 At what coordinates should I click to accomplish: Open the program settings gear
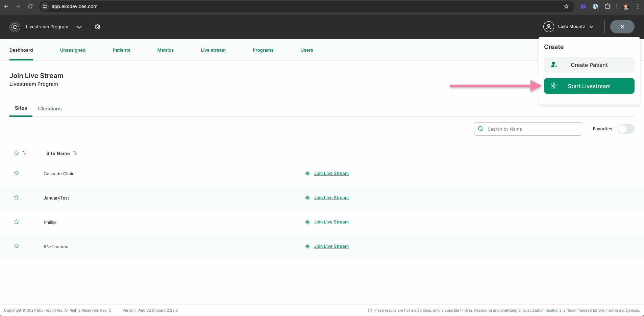coord(98,27)
